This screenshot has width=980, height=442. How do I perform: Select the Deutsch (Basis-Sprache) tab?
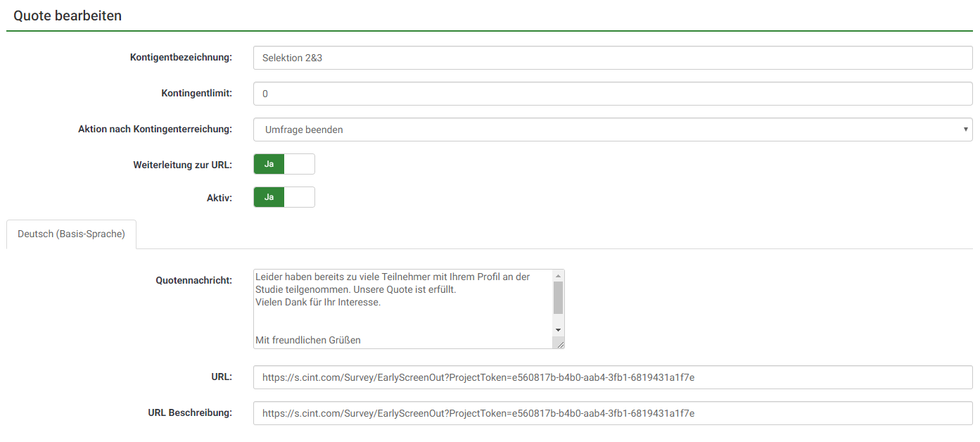pyautogui.click(x=71, y=234)
